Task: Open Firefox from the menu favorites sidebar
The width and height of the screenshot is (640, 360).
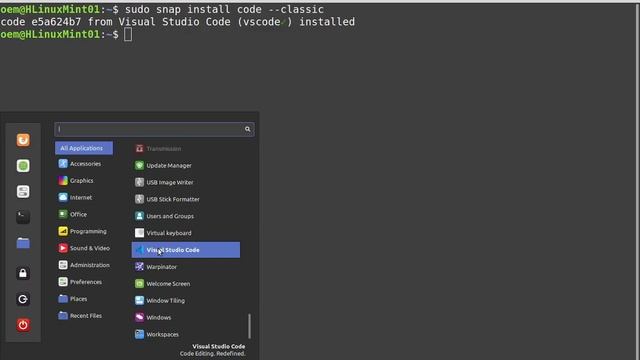Action: pyautogui.click(x=23, y=140)
